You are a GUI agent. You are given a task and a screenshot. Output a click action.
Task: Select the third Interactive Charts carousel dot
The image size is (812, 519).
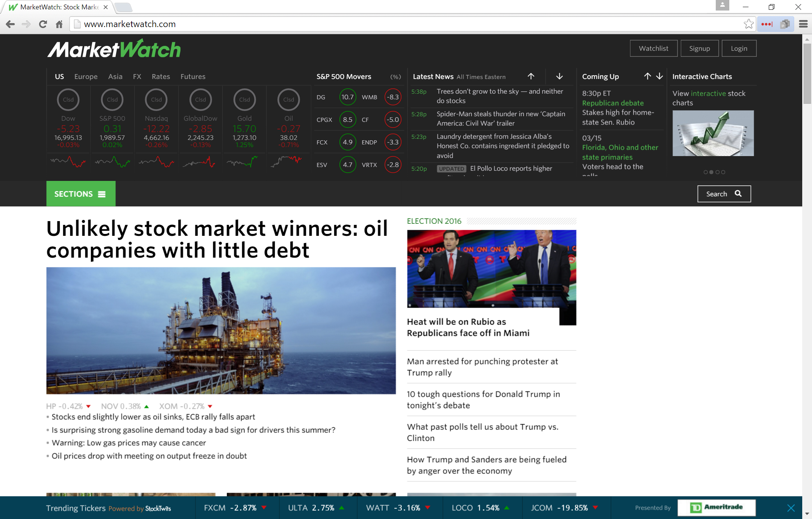(x=717, y=172)
